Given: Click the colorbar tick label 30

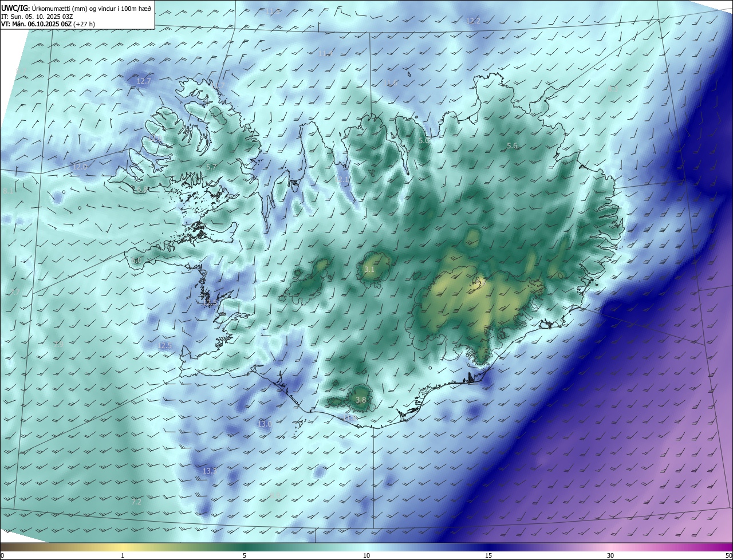Looking at the screenshot, I should (x=610, y=555).
